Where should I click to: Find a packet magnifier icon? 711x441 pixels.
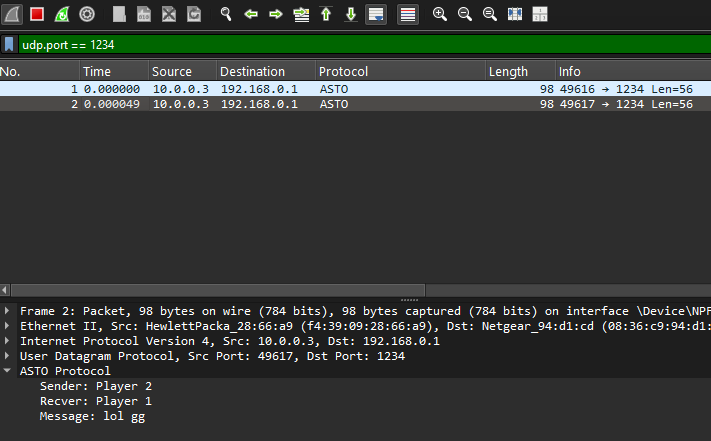tap(226, 15)
